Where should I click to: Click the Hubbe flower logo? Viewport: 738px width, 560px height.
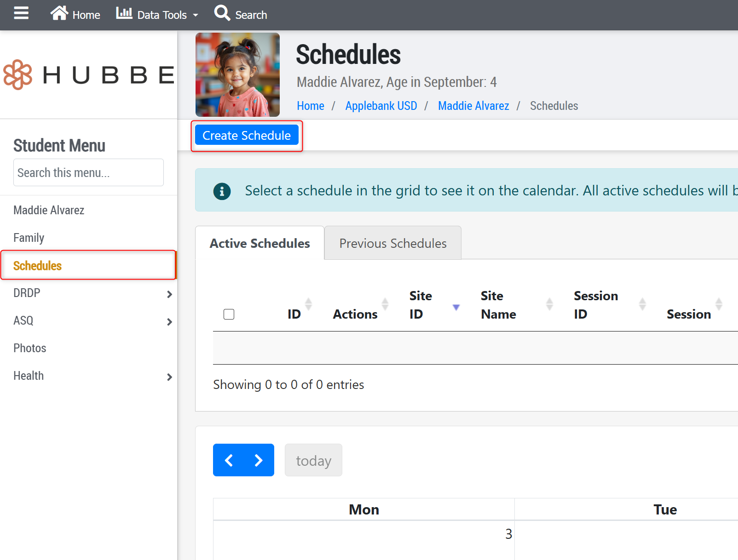click(x=17, y=74)
